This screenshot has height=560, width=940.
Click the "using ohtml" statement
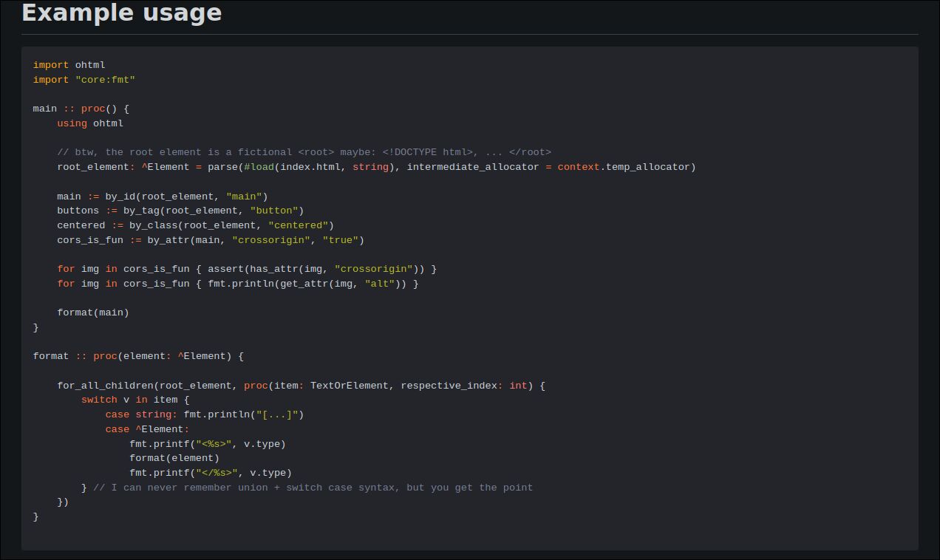click(90, 123)
